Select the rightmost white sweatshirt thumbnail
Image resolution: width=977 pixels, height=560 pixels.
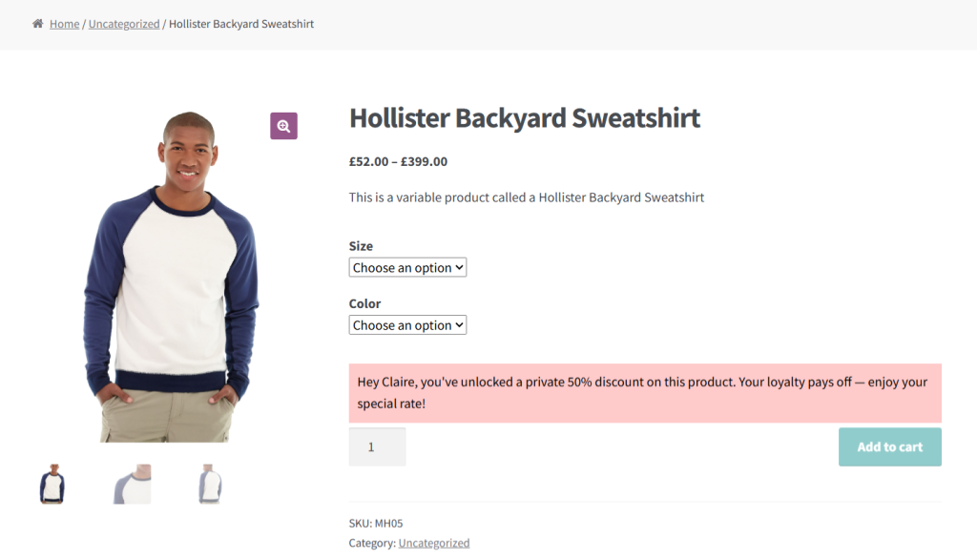coord(208,484)
